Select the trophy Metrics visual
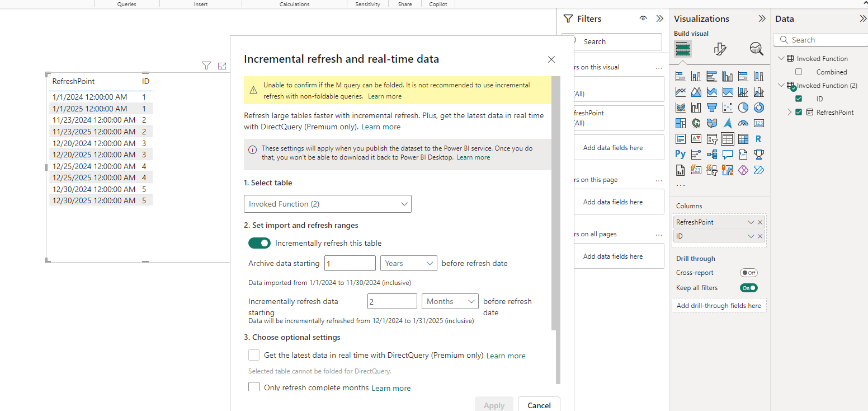 [759, 155]
